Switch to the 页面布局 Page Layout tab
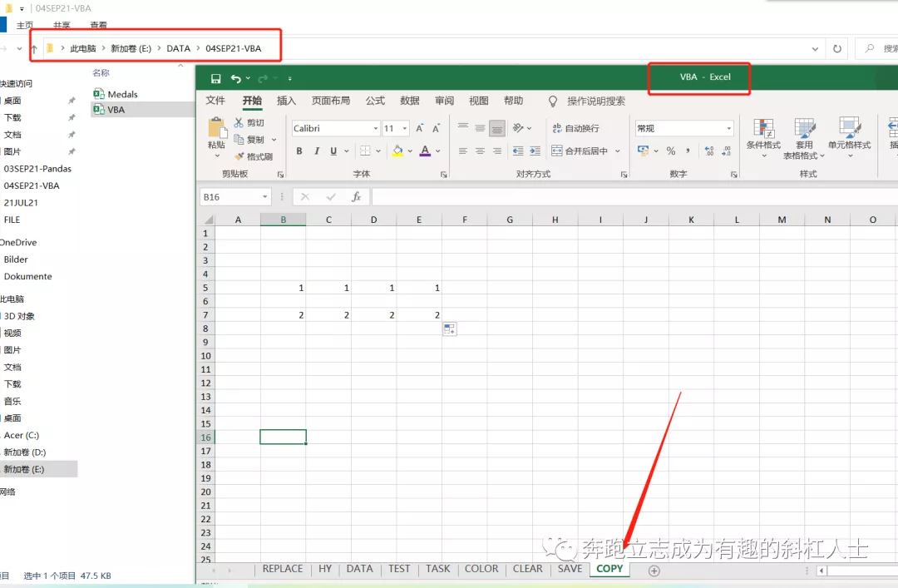Image resolution: width=898 pixels, height=588 pixels. pyautogui.click(x=330, y=101)
